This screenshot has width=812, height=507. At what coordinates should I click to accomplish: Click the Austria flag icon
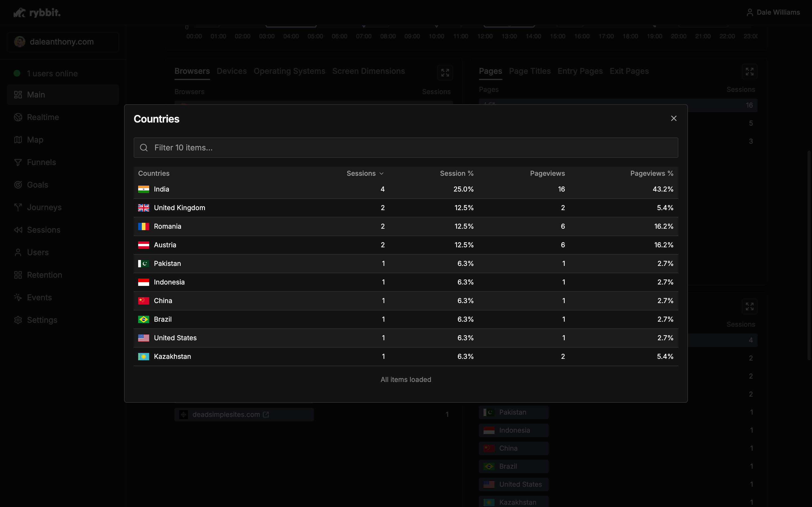pos(144,245)
